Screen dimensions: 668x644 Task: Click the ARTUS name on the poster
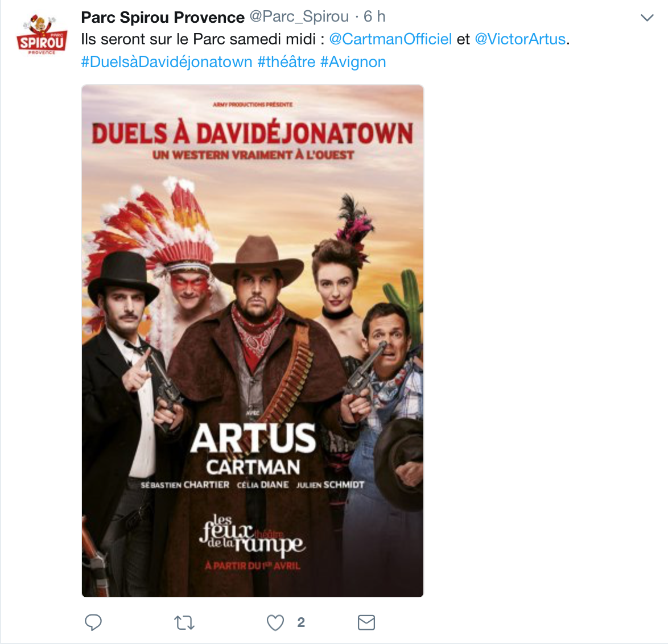tap(253, 438)
